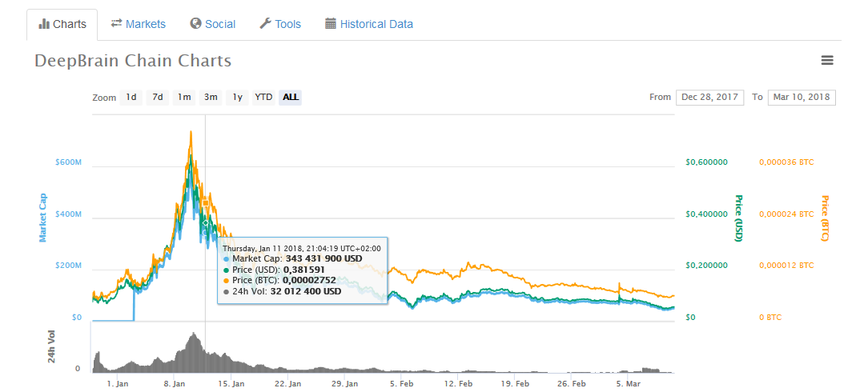The width and height of the screenshot is (868, 392).
Task: Set zoom range to 3m
Action: click(211, 98)
